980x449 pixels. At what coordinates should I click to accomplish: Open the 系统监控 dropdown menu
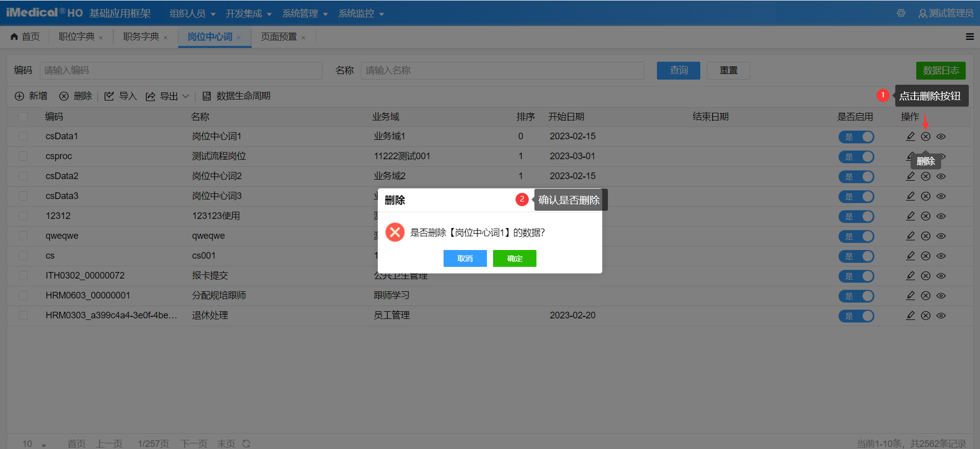(361, 13)
